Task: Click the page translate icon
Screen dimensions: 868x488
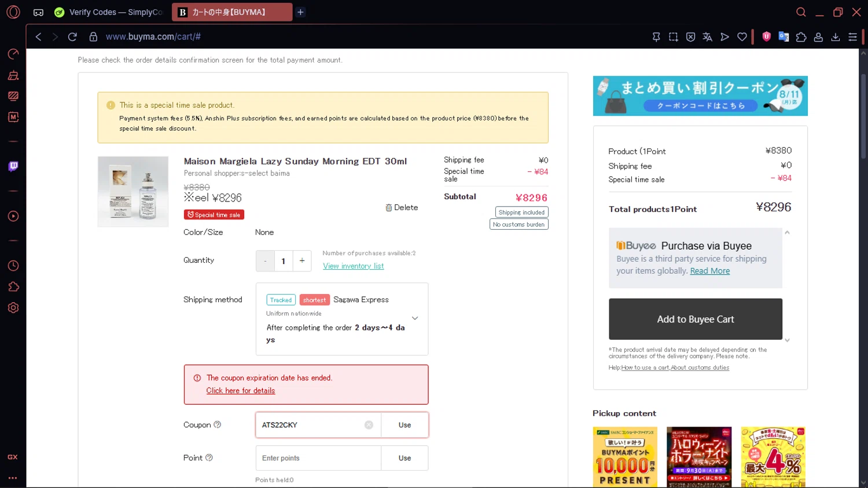Action: click(x=707, y=36)
